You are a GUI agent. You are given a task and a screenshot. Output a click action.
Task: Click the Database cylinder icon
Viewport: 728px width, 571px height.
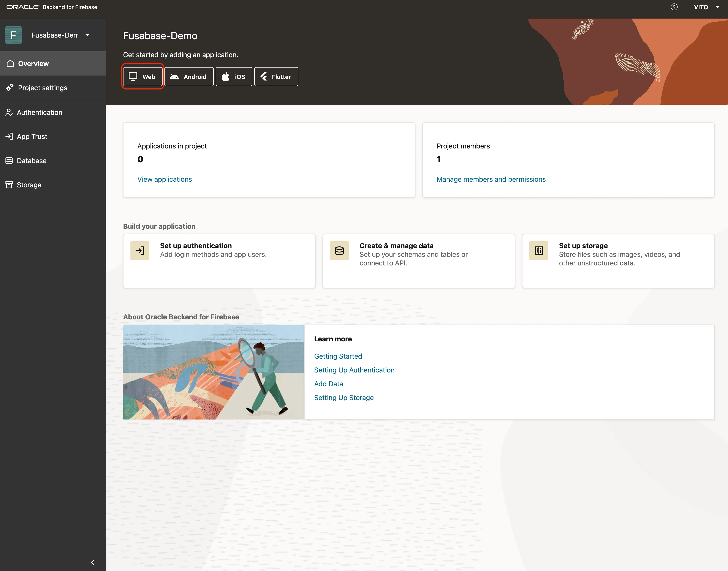click(x=9, y=161)
